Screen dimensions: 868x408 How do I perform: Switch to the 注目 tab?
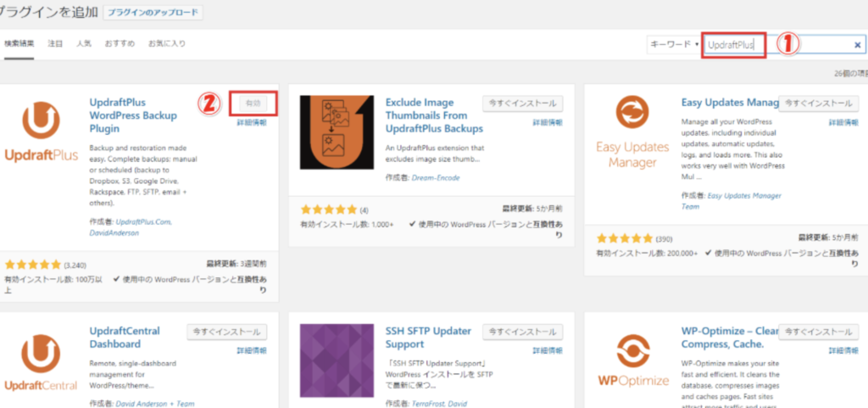pyautogui.click(x=55, y=43)
